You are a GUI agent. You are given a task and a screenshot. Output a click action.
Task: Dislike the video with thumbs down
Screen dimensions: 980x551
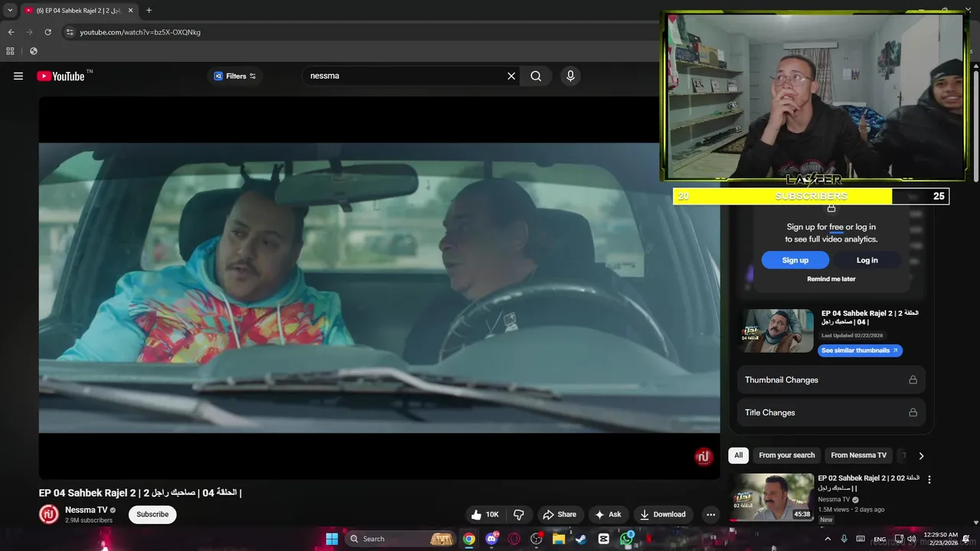[x=518, y=514]
